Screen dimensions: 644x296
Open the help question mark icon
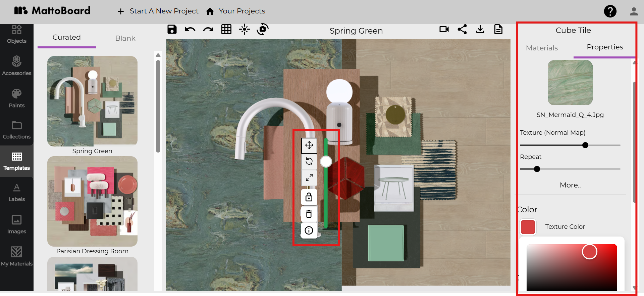(610, 11)
